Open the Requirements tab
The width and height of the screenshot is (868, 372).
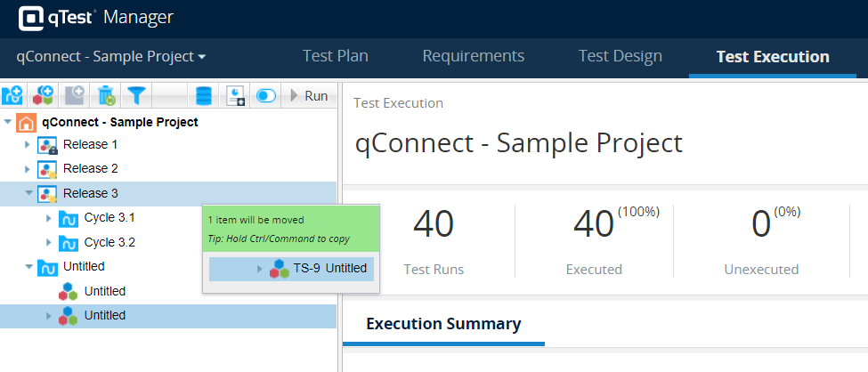(473, 56)
